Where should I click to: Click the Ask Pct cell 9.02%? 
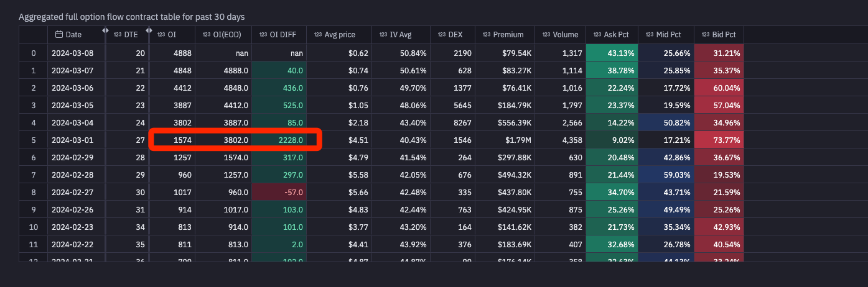612,140
